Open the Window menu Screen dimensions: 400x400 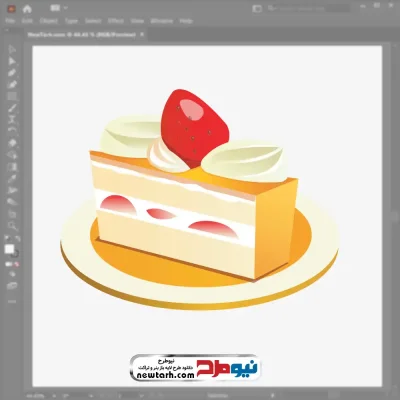click(162, 21)
